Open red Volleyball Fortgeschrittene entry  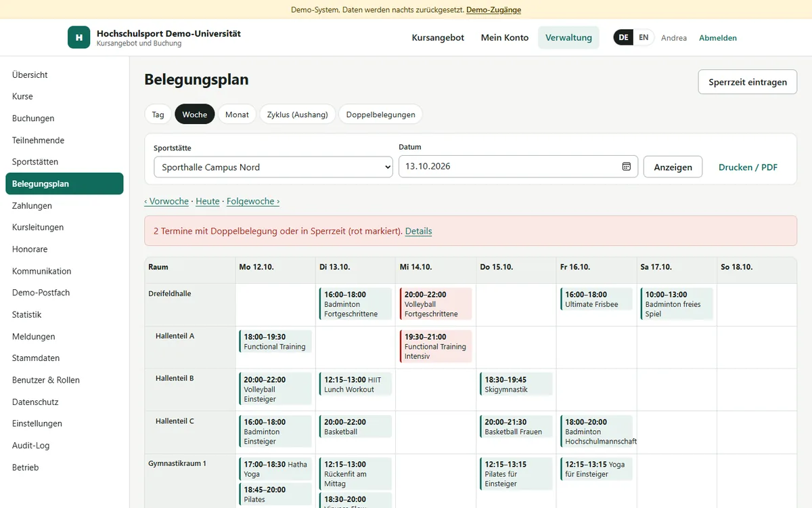tap(436, 304)
